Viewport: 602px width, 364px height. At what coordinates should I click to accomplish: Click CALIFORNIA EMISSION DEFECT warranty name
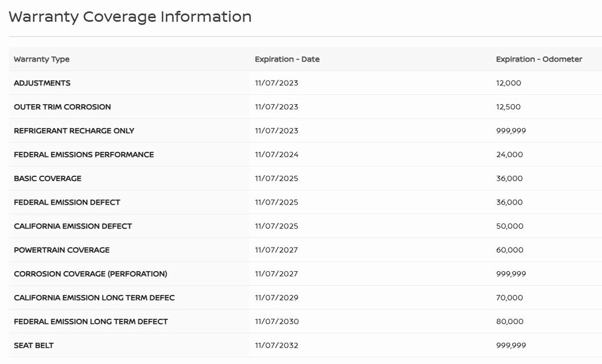pyautogui.click(x=73, y=226)
